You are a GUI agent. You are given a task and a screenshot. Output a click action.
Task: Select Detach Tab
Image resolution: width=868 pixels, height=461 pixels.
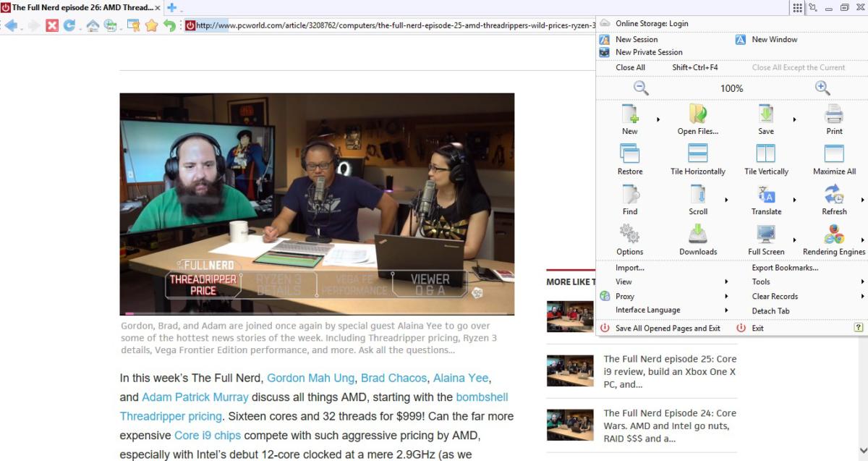pos(770,311)
